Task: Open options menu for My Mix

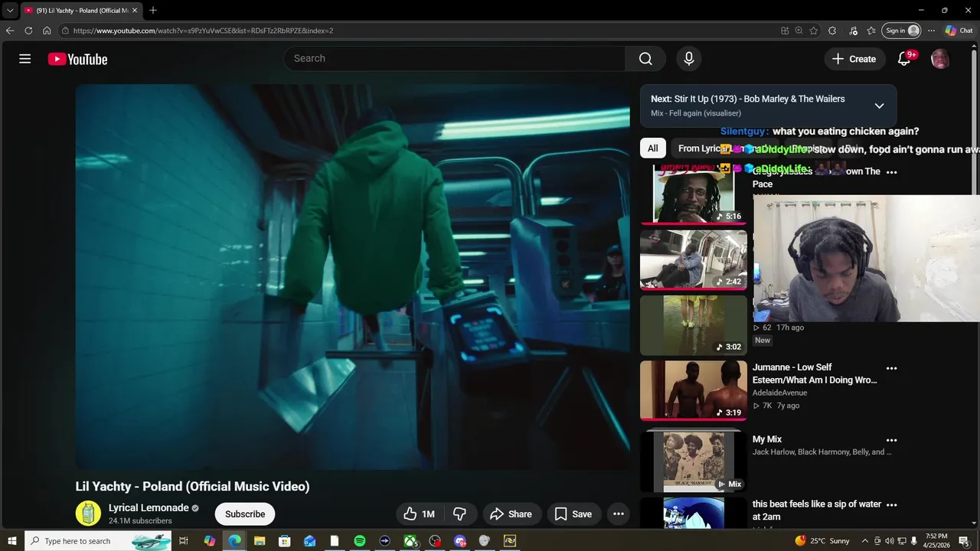Action: (891, 440)
